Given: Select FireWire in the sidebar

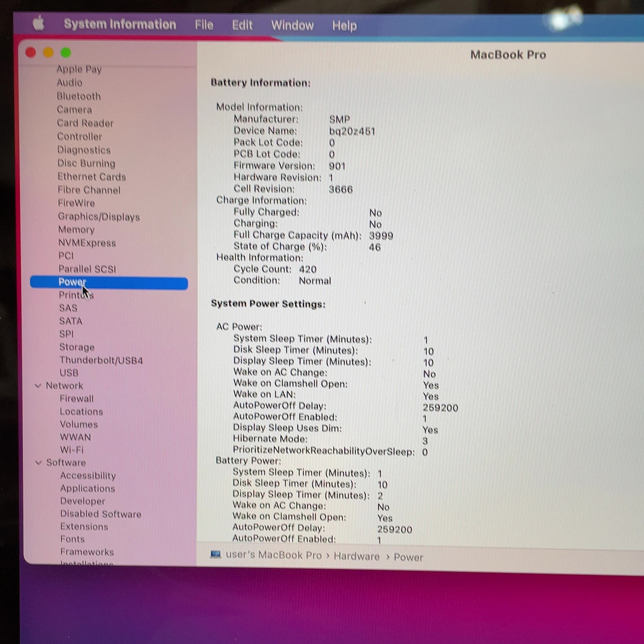Looking at the screenshot, I should click(76, 203).
